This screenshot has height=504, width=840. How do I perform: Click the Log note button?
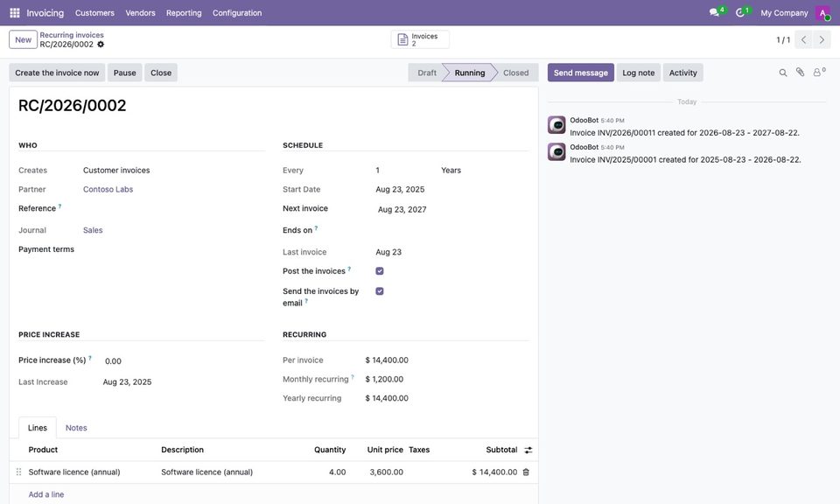[639, 73]
